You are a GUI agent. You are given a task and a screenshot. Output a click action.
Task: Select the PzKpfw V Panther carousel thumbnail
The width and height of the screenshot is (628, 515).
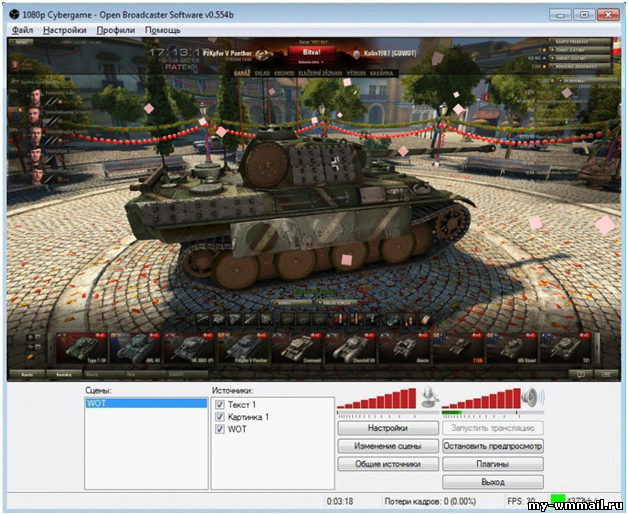point(243,348)
